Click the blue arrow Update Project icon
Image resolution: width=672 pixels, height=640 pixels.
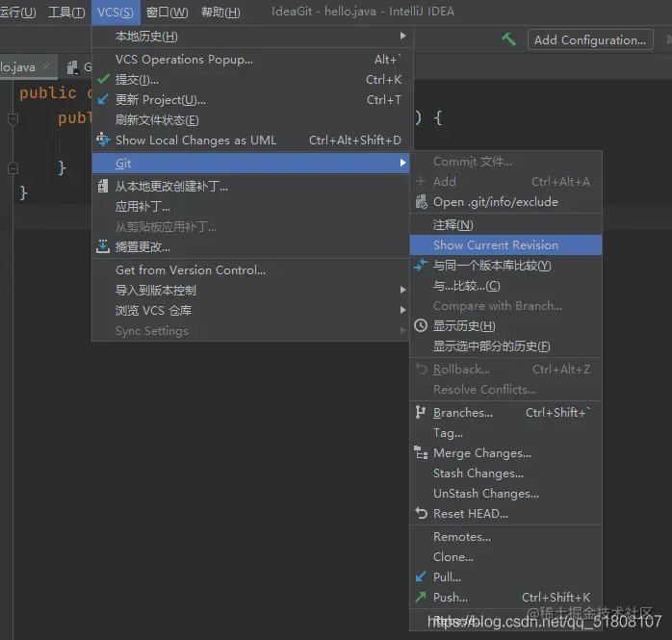coord(103,99)
